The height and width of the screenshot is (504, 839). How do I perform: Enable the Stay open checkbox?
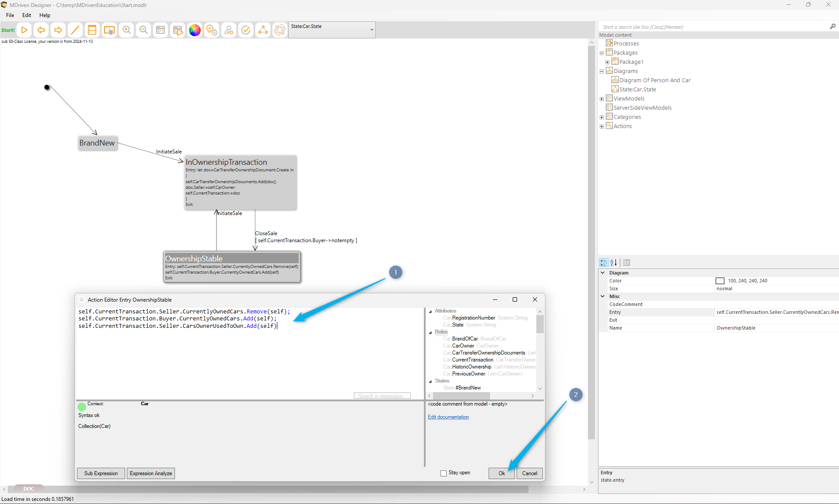pos(444,473)
